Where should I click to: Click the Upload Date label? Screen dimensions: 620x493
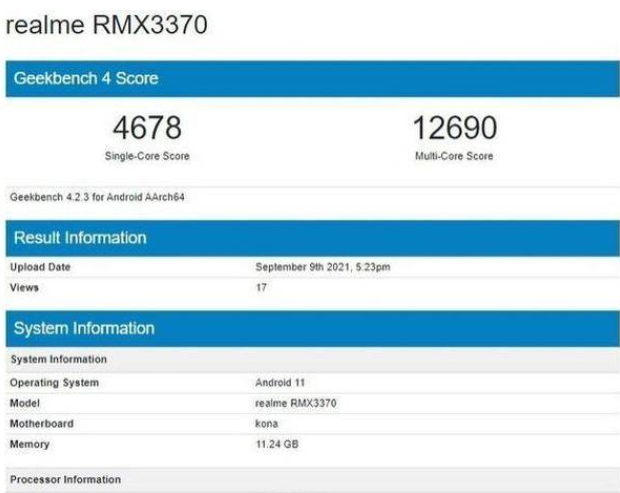click(x=40, y=267)
